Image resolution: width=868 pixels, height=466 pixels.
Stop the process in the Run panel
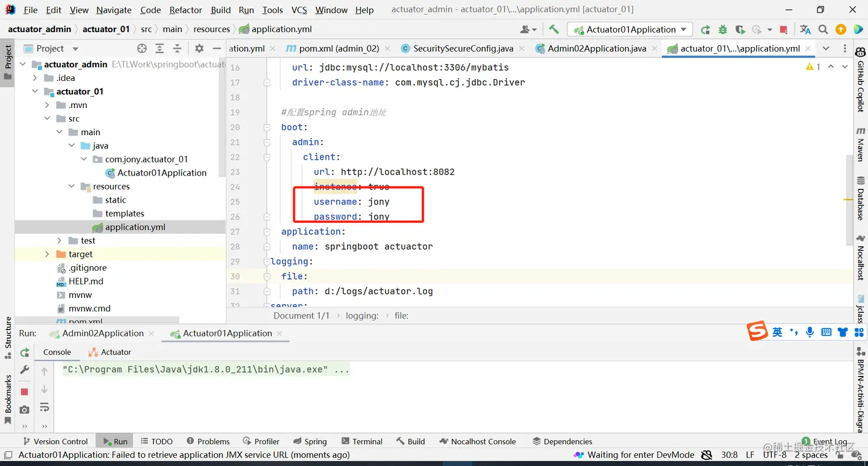pyautogui.click(x=25, y=391)
